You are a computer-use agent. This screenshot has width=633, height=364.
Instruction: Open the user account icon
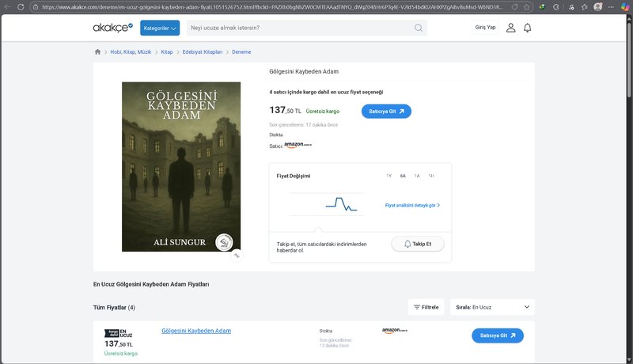[x=510, y=28]
